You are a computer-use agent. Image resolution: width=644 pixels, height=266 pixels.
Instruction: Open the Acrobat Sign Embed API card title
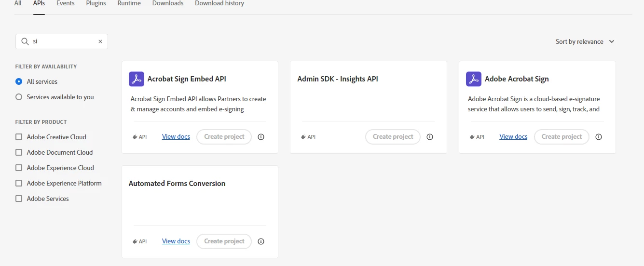click(187, 79)
